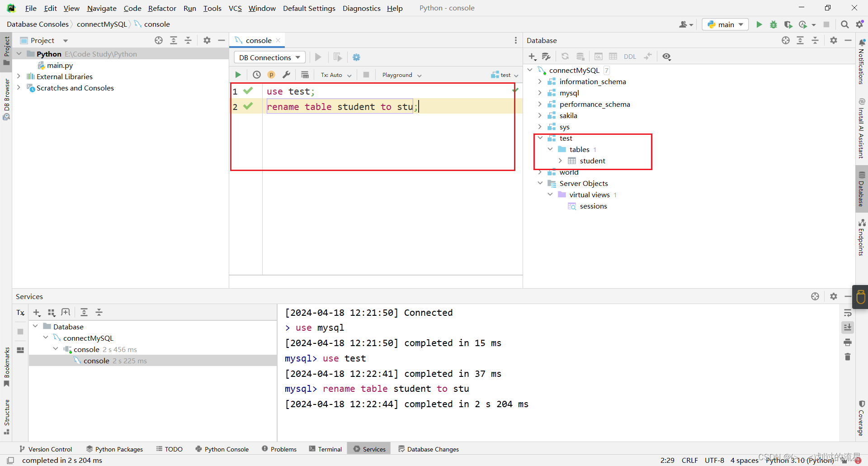The width and height of the screenshot is (868, 466).
Task: Click the stop square in console toolbar
Action: pyautogui.click(x=366, y=75)
